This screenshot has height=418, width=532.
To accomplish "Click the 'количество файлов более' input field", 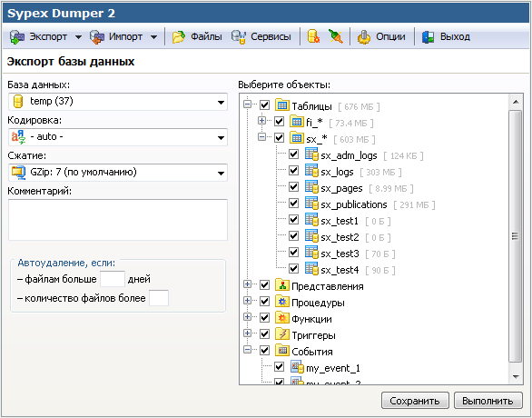I will [159, 298].
